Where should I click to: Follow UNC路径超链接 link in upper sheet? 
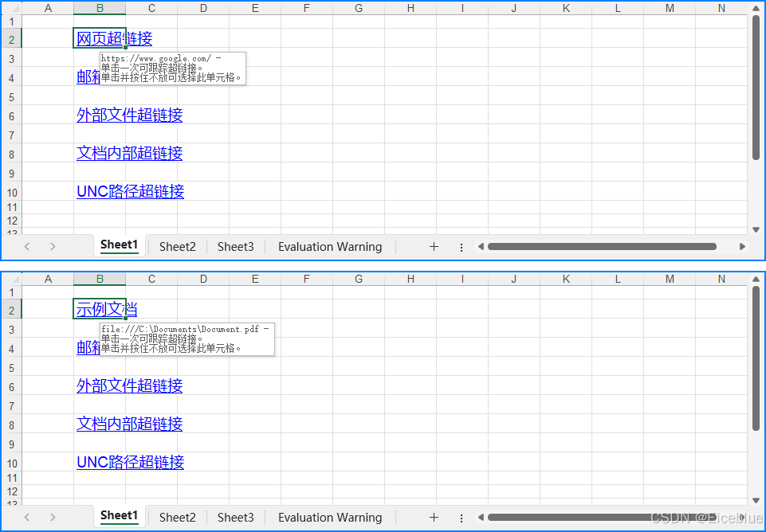131,191
